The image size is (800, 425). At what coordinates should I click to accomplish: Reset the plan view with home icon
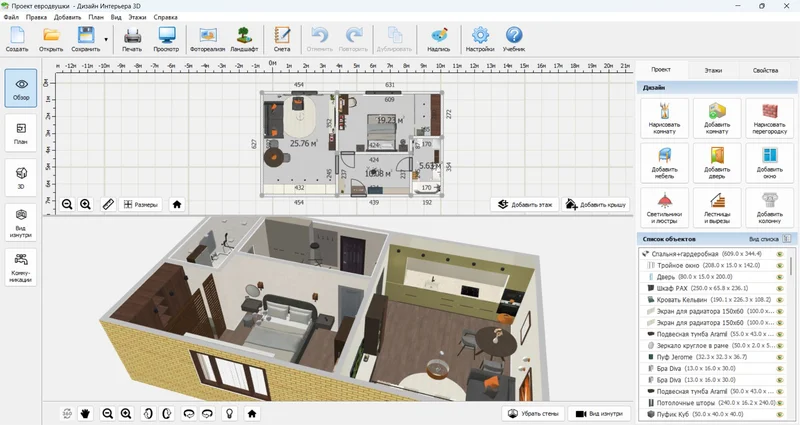tap(177, 205)
